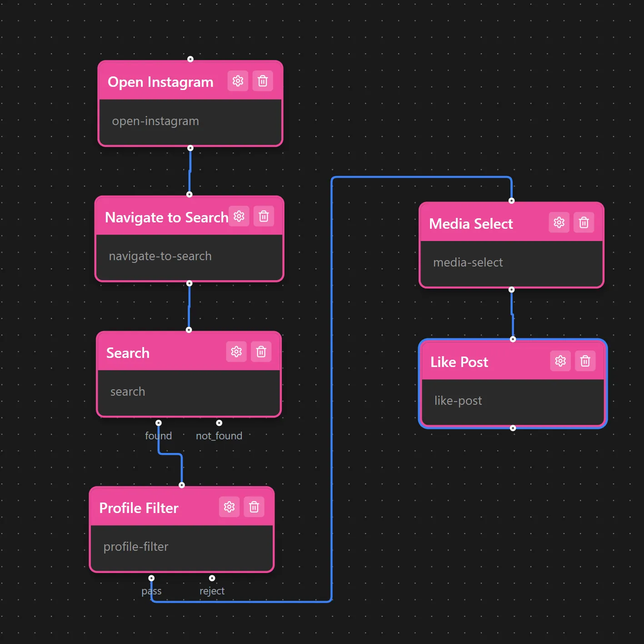The width and height of the screenshot is (644, 644).
Task: Select the Media Select node title
Action: click(x=471, y=224)
